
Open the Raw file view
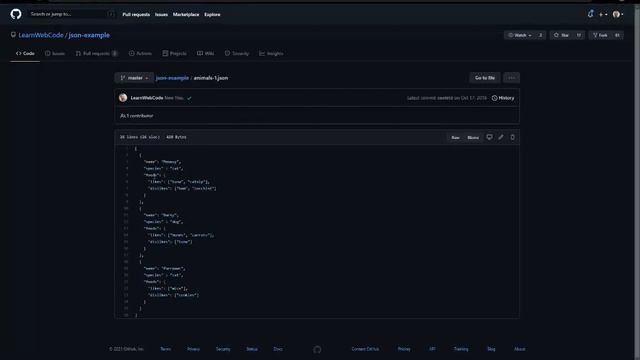[455, 138]
